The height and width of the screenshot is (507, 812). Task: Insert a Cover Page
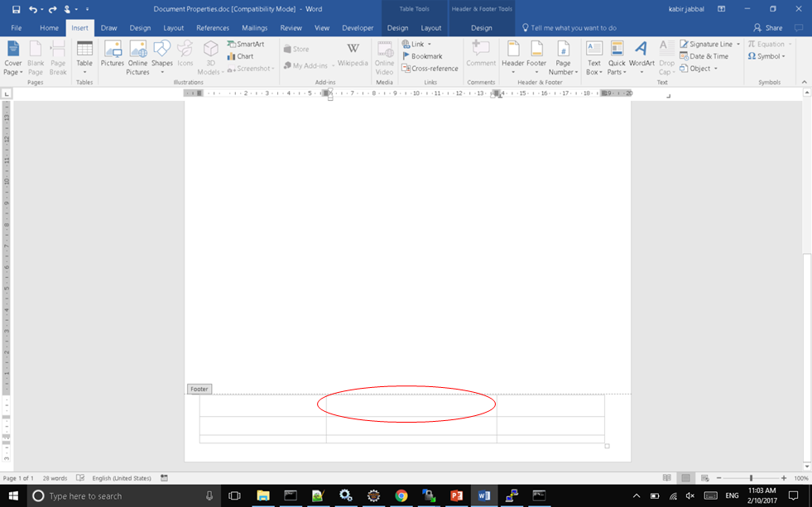13,57
